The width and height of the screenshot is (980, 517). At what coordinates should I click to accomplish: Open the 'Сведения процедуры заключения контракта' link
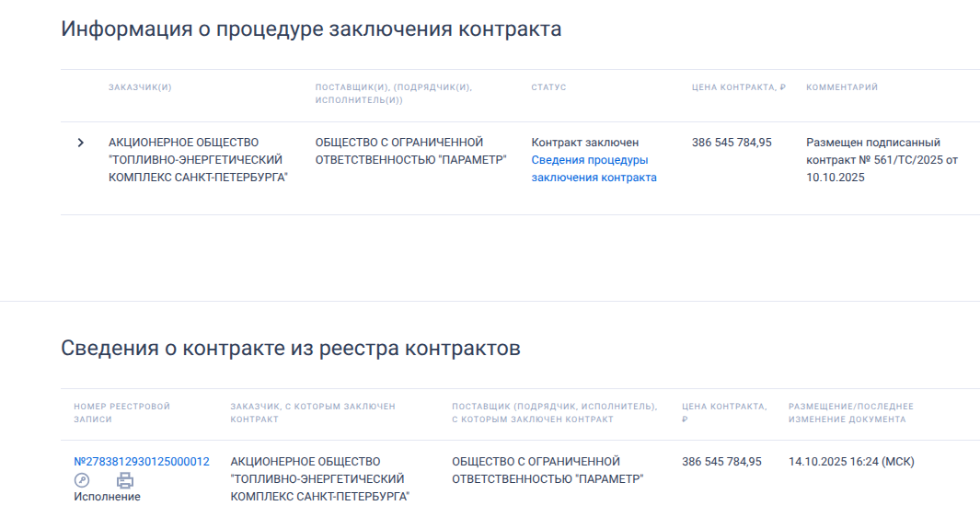pyautogui.click(x=594, y=168)
